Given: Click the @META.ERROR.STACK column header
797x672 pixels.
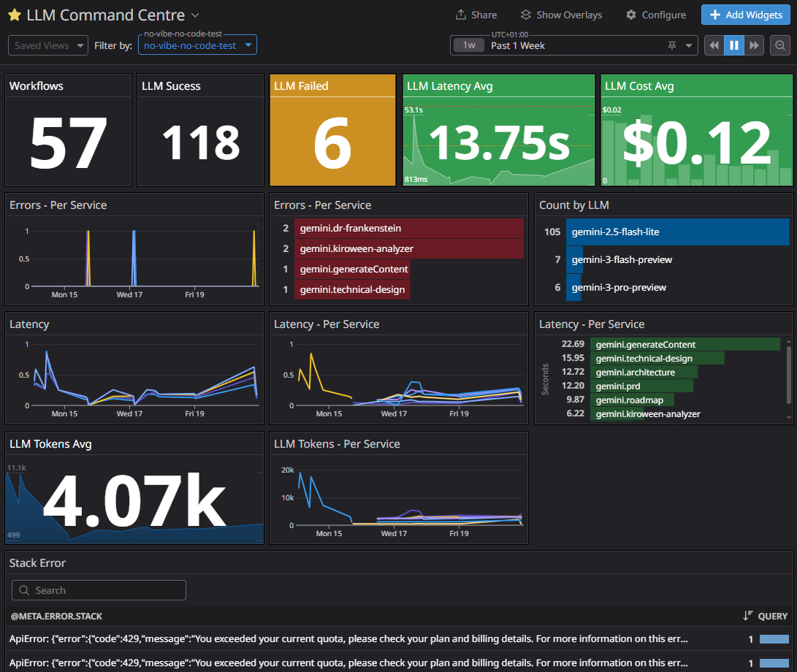Looking at the screenshot, I should pyautogui.click(x=56, y=616).
